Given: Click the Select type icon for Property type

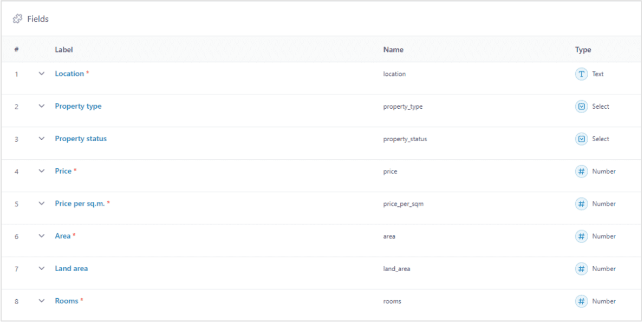Looking at the screenshot, I should click(x=581, y=107).
